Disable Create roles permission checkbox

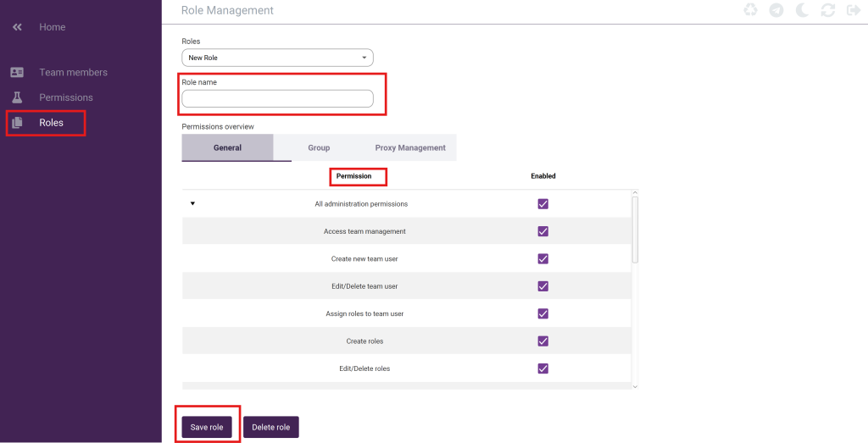click(x=543, y=341)
